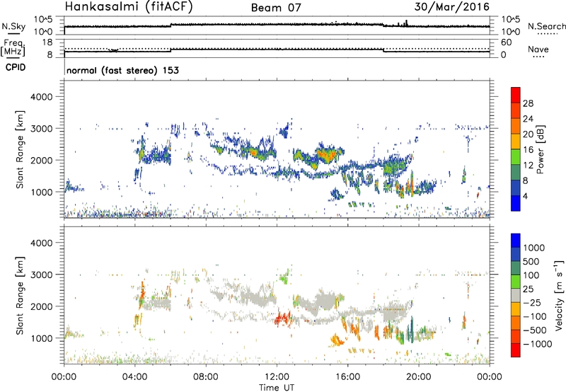
Task: Click the '100' velocity colorbar value
Action: (531, 275)
